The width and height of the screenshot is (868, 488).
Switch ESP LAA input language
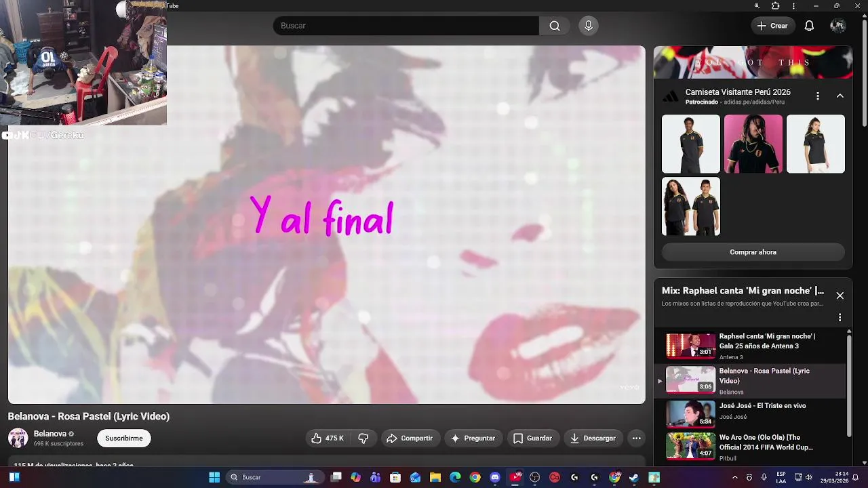[781, 477]
